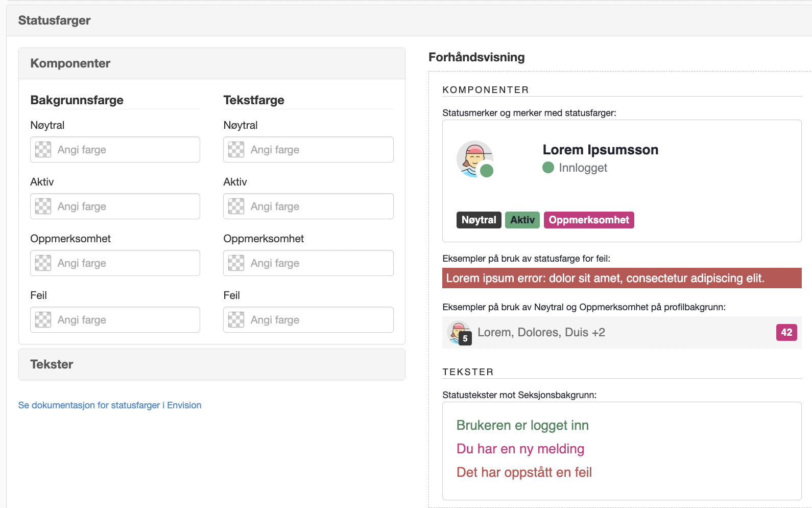Click the Feil text color swatch
The image size is (812, 508).
click(236, 320)
